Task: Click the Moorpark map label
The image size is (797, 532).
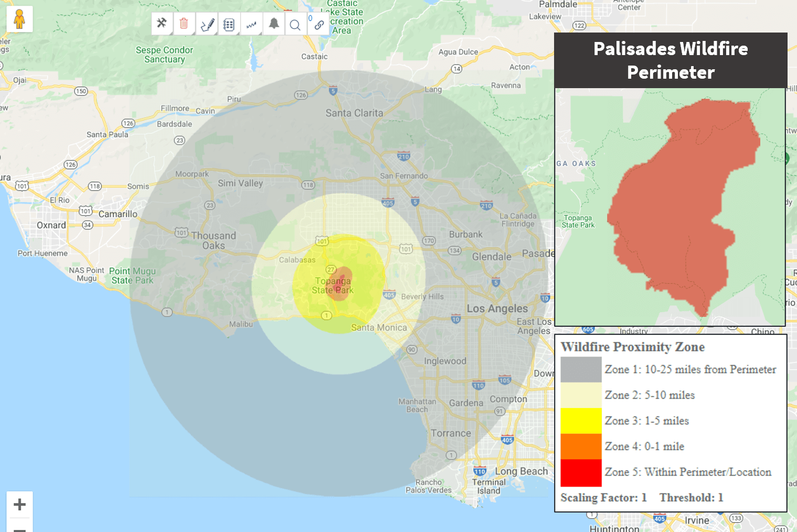Action: point(192,174)
